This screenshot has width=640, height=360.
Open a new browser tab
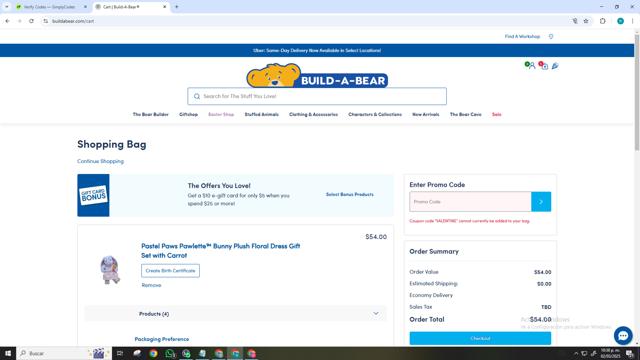(177, 7)
